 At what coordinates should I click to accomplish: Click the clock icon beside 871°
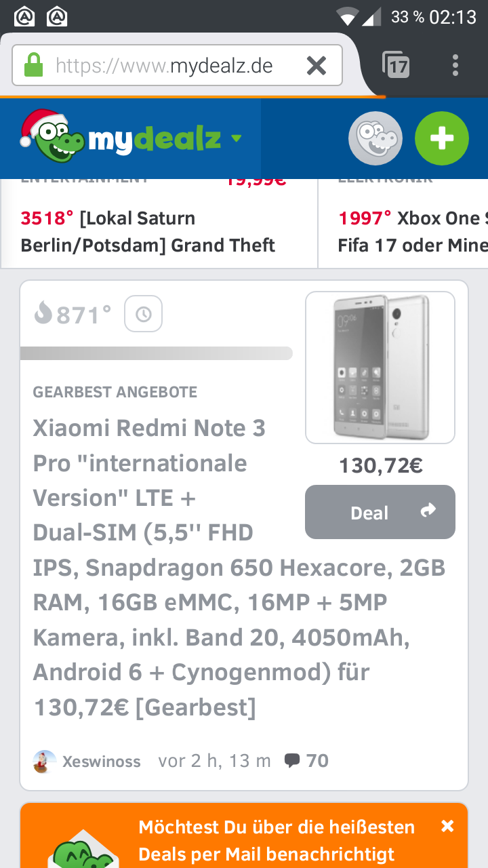(x=143, y=314)
